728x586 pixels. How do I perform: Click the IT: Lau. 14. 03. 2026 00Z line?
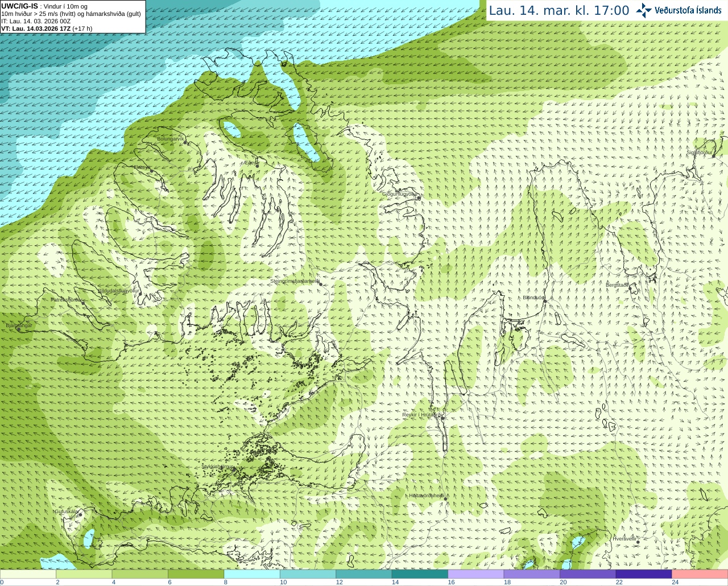pyautogui.click(x=36, y=21)
